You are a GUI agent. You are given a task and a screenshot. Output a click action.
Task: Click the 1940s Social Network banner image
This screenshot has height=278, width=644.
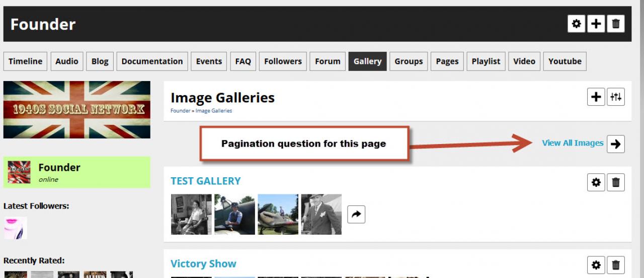tap(76, 110)
